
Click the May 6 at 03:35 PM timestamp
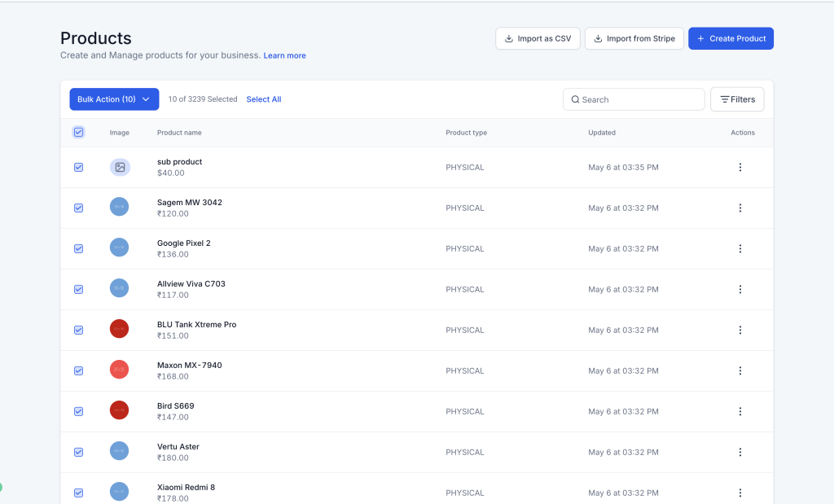(623, 168)
